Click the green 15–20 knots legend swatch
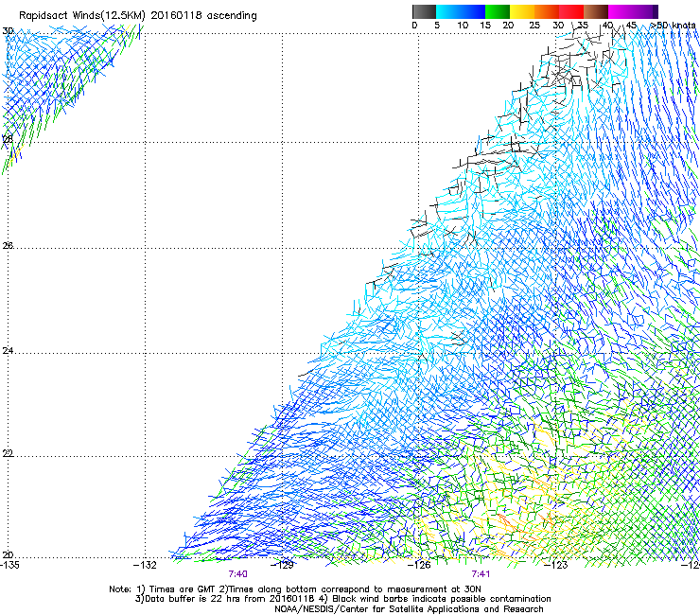This screenshot has width=700, height=615. (x=498, y=11)
